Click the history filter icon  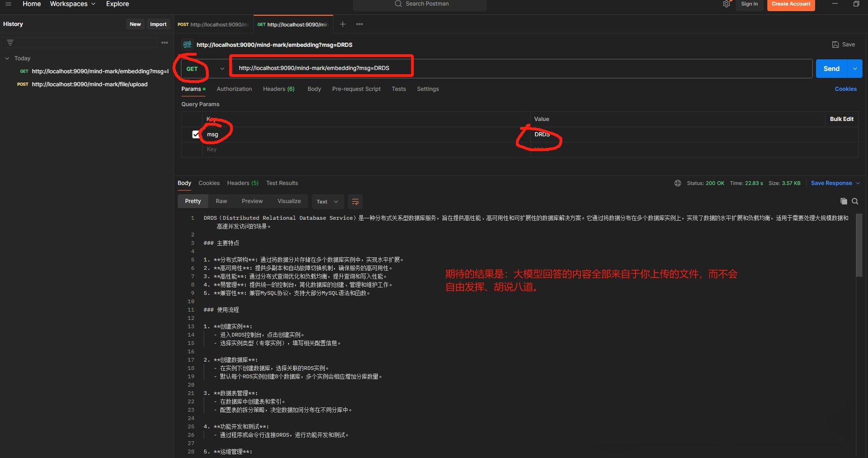(10, 43)
